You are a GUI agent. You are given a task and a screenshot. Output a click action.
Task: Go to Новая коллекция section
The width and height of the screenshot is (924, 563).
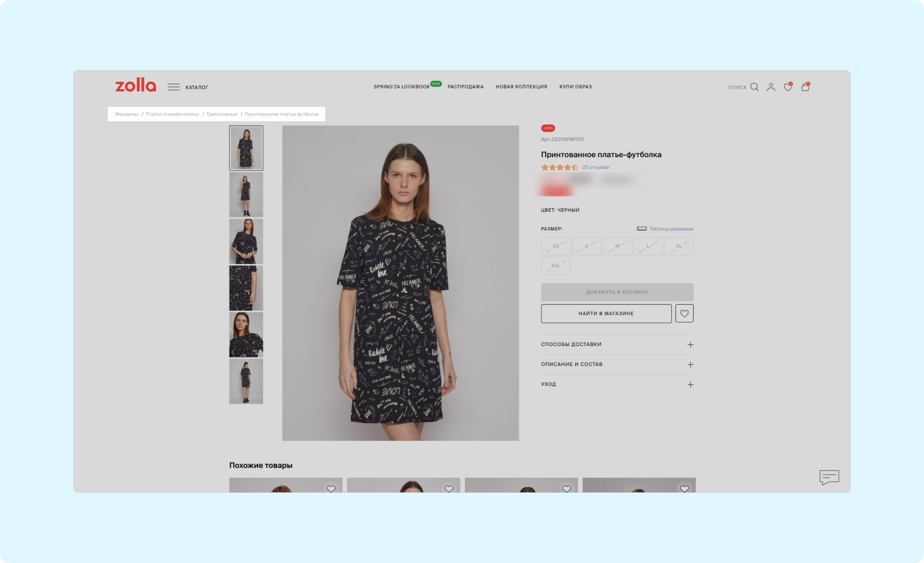[521, 87]
